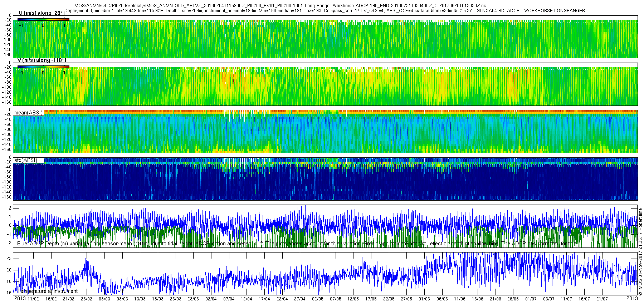Click the '-80' depth tick of the mean(ABSI) panel
This screenshot has height=304, width=644.
click(x=8, y=129)
